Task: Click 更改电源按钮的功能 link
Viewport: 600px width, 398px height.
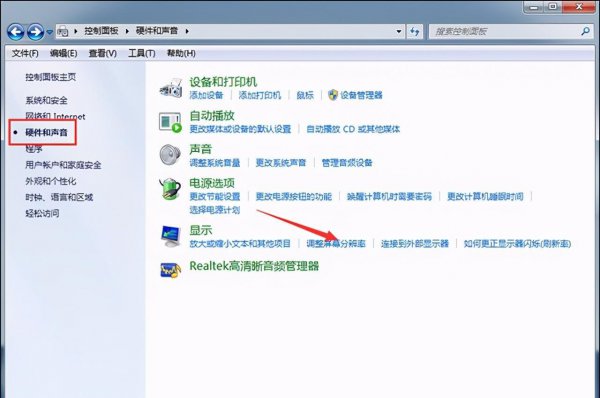Action: [x=293, y=197]
